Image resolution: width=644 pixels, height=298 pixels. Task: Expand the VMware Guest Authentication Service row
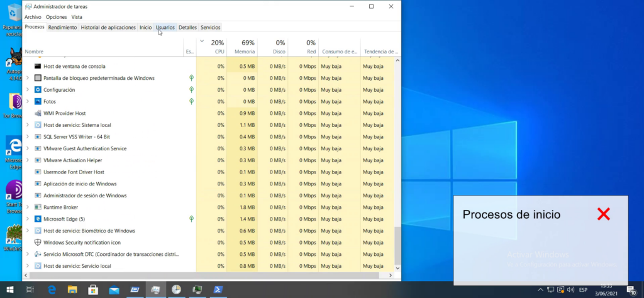[x=28, y=148]
